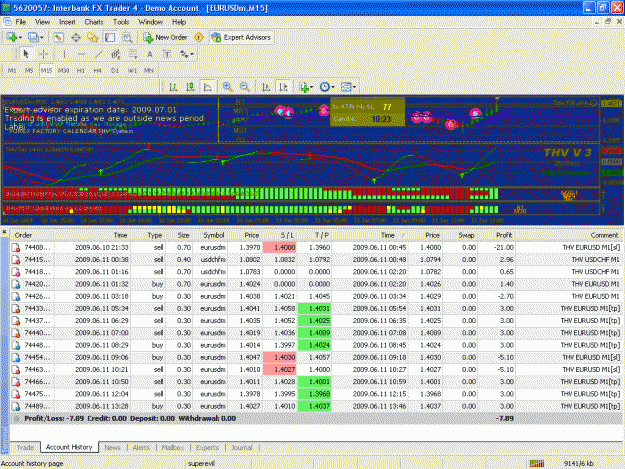This screenshot has width=625, height=469.
Task: Switch to M30 timeframe
Action: pos(63,71)
